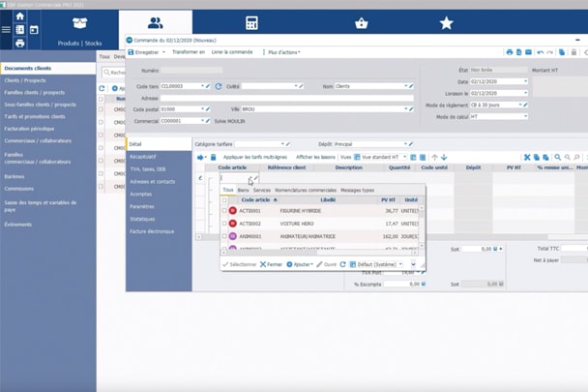The image size is (588, 392).
Task: Open the Récapitulatif section tab
Action: pyautogui.click(x=143, y=156)
